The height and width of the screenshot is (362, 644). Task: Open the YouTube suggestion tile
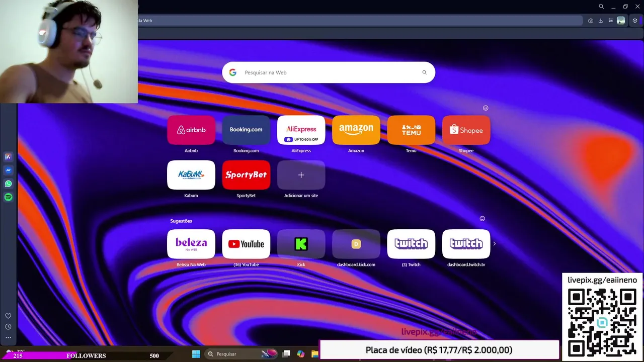click(x=246, y=244)
